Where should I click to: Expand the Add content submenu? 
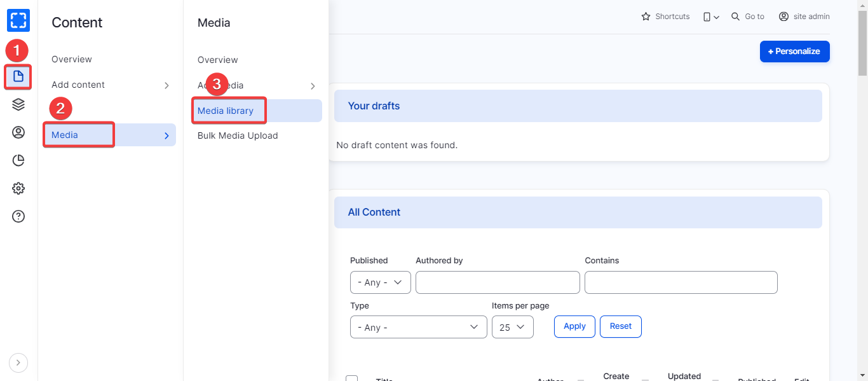(x=166, y=85)
